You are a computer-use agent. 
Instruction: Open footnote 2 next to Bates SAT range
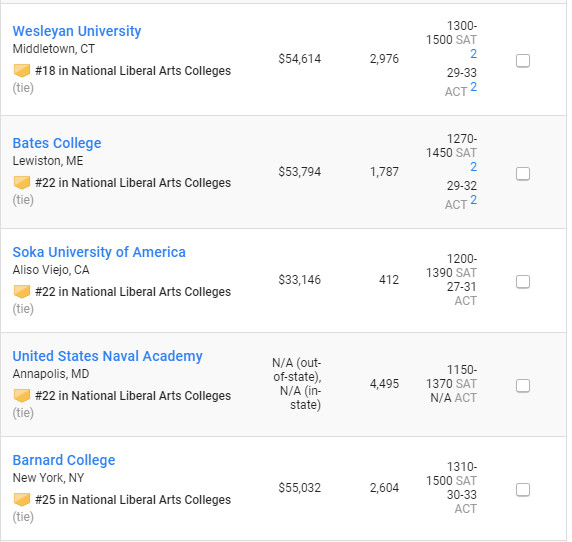pos(474,167)
